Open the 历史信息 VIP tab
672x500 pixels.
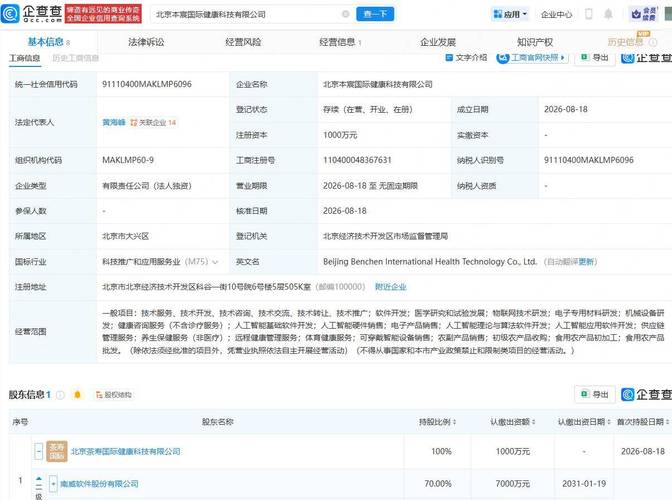626,42
